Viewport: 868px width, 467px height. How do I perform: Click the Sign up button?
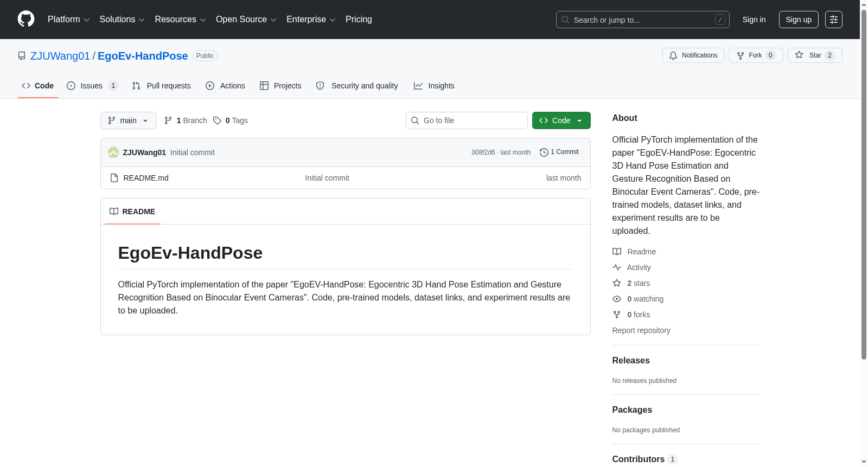click(799, 20)
